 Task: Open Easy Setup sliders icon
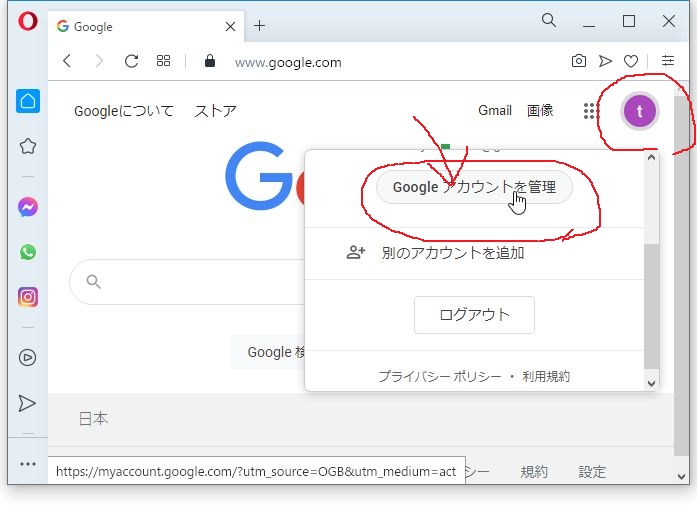(668, 60)
